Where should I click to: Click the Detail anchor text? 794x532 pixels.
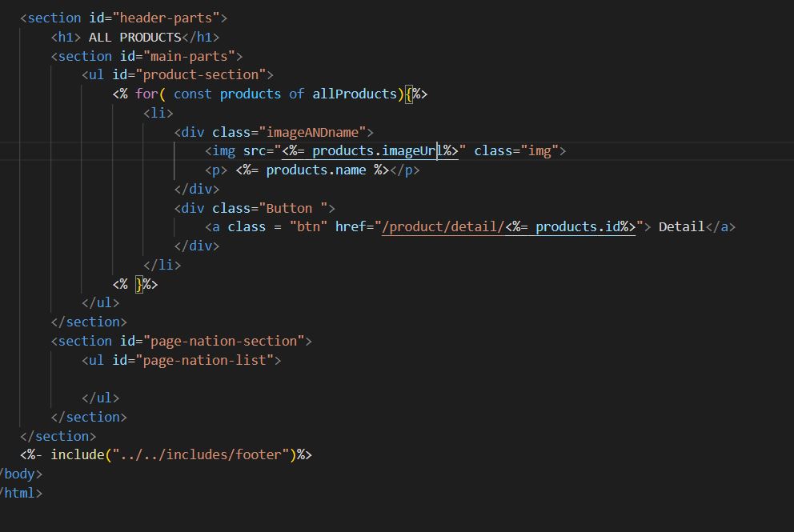682,226
